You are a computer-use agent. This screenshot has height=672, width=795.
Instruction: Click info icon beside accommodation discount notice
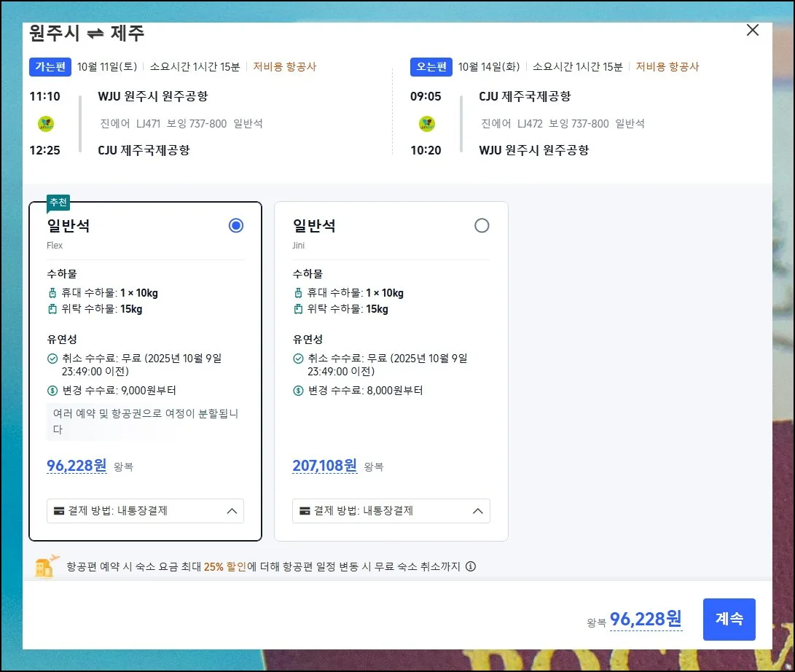[471, 566]
